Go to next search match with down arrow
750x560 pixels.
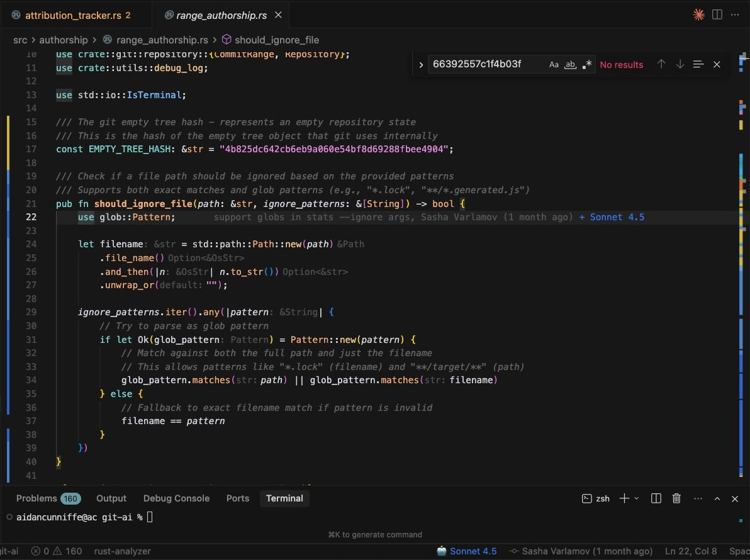[x=680, y=64]
